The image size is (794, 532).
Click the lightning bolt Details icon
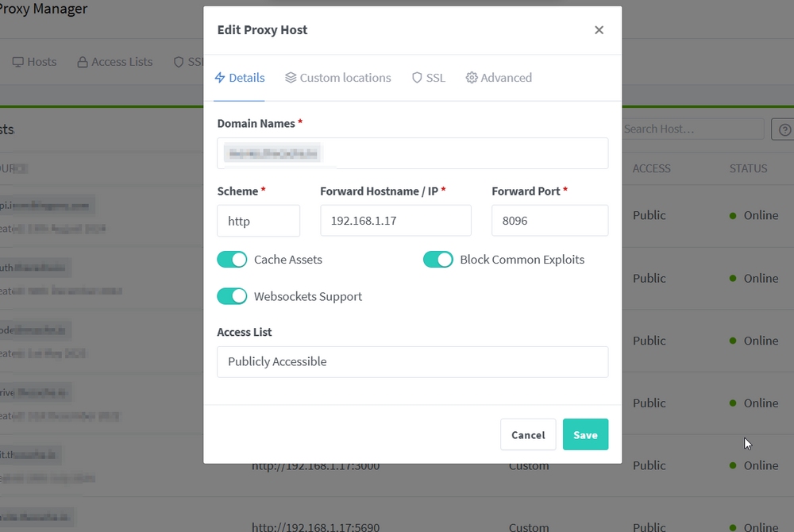(x=220, y=78)
